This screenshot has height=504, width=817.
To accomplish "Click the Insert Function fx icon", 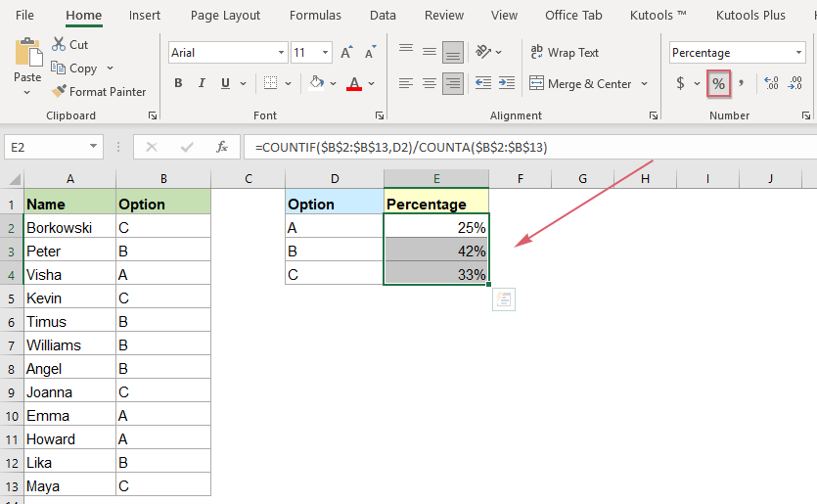I will point(222,147).
